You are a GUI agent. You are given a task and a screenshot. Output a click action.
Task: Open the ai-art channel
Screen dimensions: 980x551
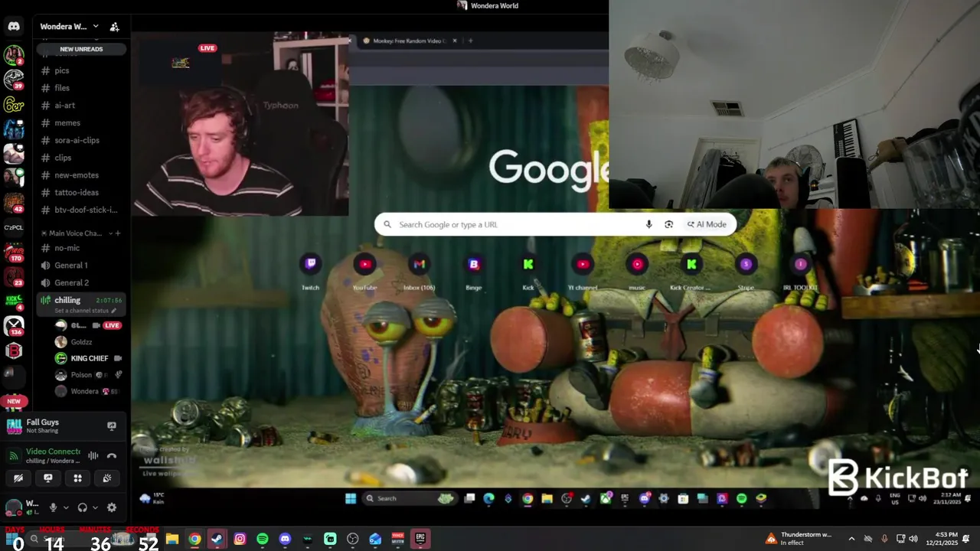(64, 106)
